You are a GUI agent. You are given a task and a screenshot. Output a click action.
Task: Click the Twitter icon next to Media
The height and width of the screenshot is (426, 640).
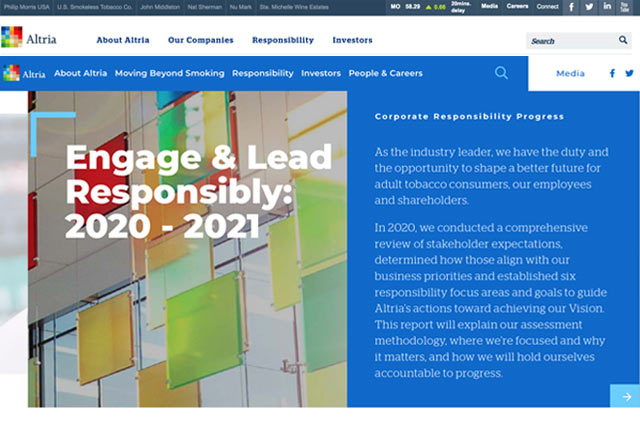(629, 73)
